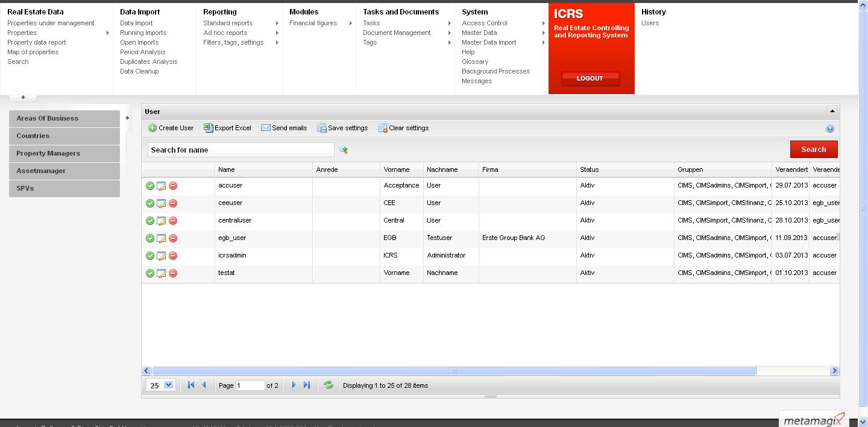This screenshot has width=868, height=427.
Task: Expand the Properties submenu under Real Estate Data
Action: pyautogui.click(x=108, y=33)
